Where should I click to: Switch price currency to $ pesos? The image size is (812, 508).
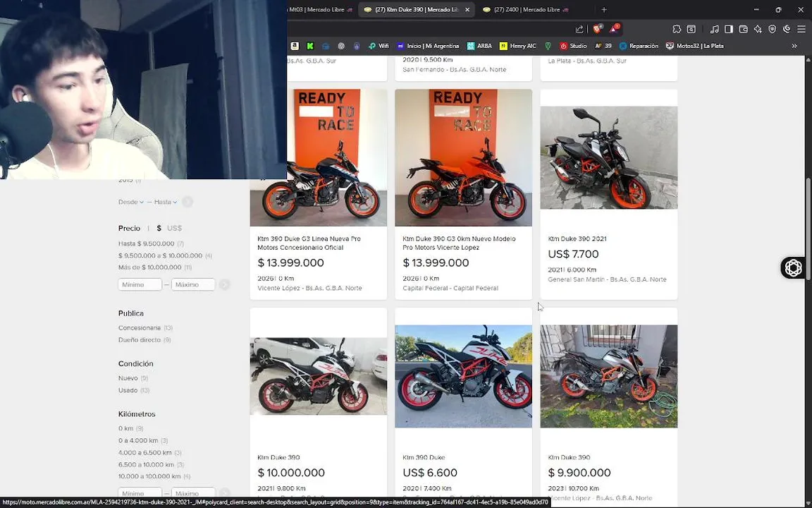pyautogui.click(x=159, y=228)
